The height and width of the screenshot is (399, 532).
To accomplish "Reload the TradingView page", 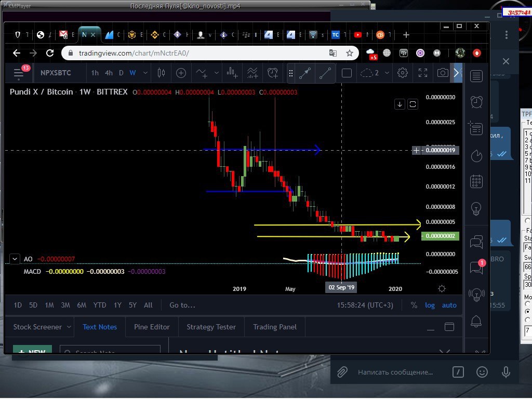I will [x=50, y=53].
